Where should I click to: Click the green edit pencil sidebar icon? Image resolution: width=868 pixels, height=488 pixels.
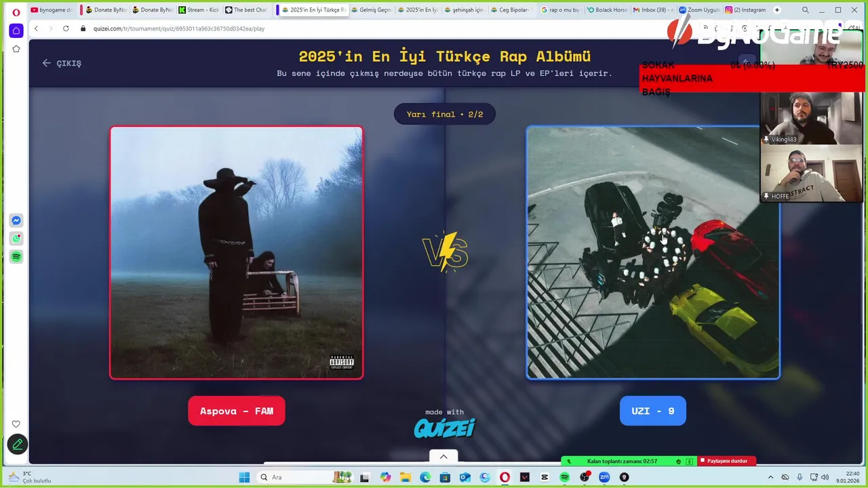(x=17, y=445)
